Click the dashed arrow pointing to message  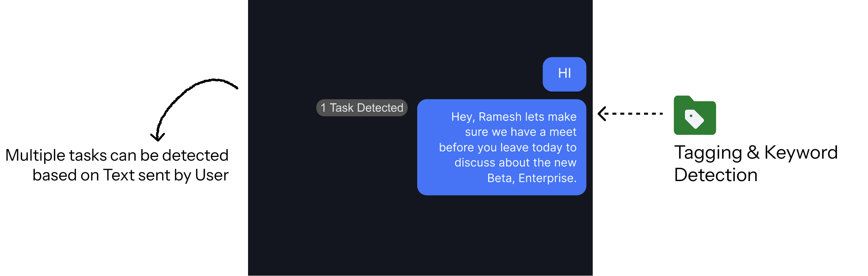[x=630, y=114]
